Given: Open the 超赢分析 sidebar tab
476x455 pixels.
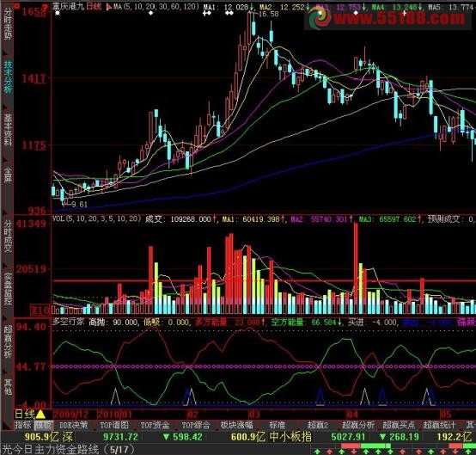Looking at the screenshot, I should pyautogui.click(x=8, y=341).
